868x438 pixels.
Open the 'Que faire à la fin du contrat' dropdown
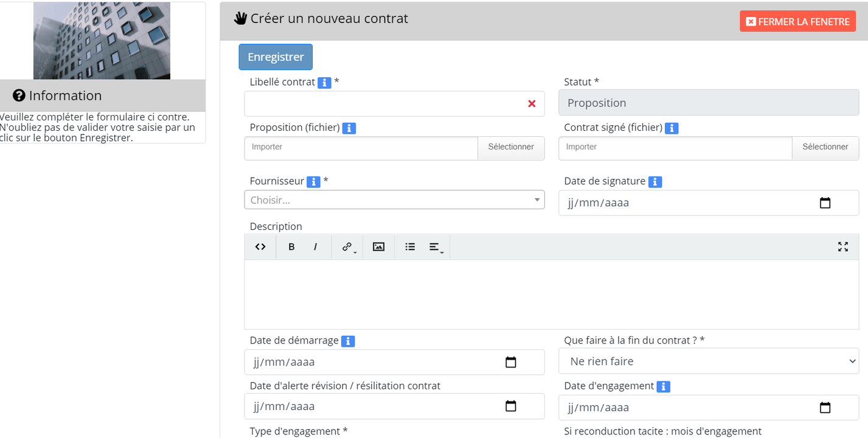pos(708,361)
